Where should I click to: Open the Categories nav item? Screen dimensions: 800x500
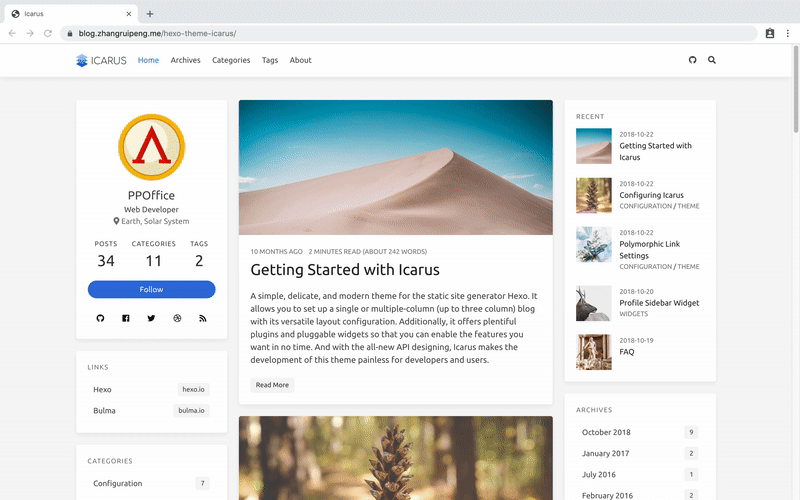click(x=231, y=60)
